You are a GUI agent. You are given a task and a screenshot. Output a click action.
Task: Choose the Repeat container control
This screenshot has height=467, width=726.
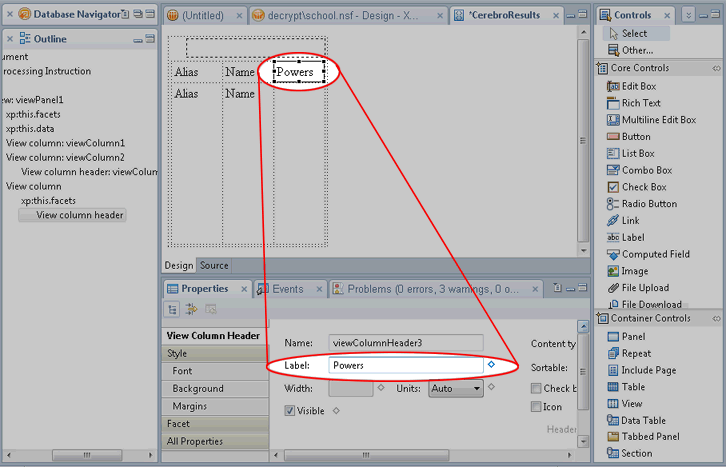(629, 353)
